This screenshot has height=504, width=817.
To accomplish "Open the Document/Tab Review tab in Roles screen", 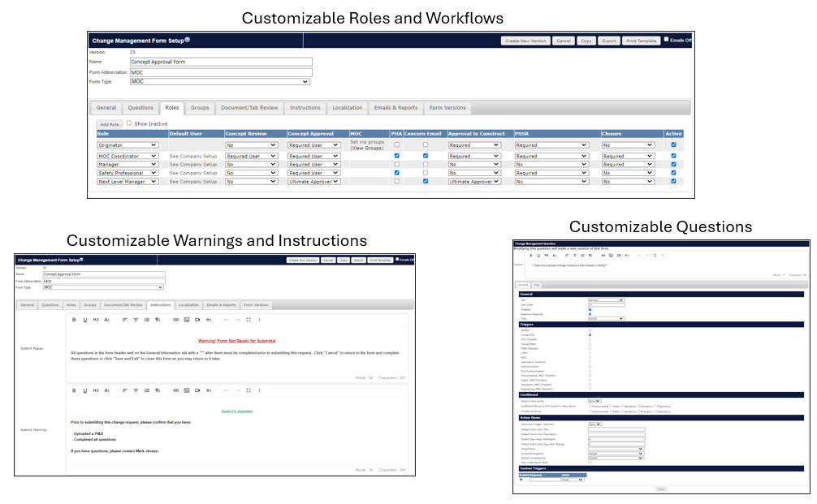I will (x=249, y=108).
